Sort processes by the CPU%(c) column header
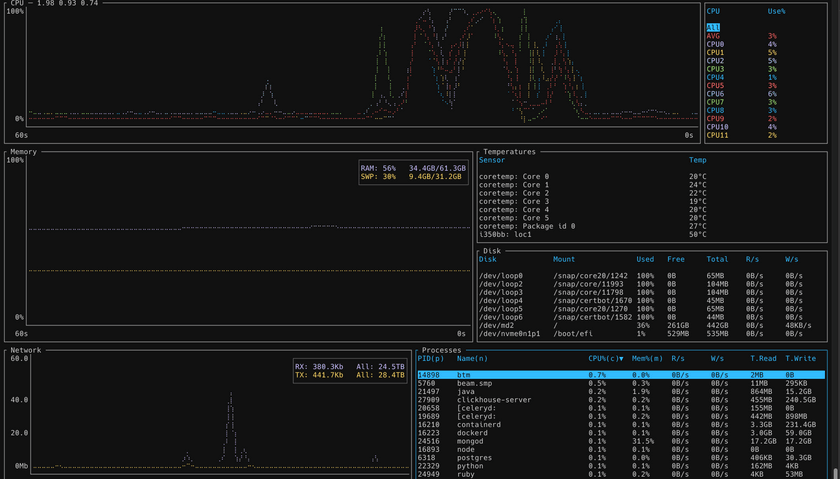Viewport: 840px width, 479px height. tap(605, 358)
